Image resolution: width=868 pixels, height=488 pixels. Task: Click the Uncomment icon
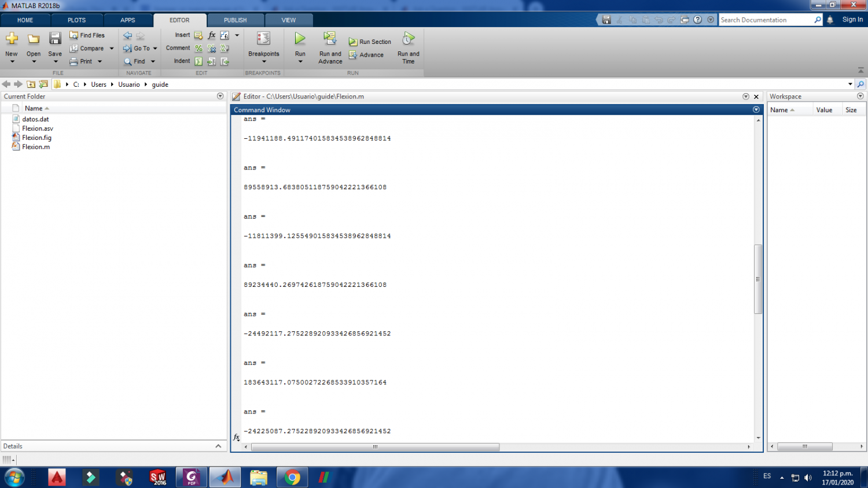pos(212,49)
